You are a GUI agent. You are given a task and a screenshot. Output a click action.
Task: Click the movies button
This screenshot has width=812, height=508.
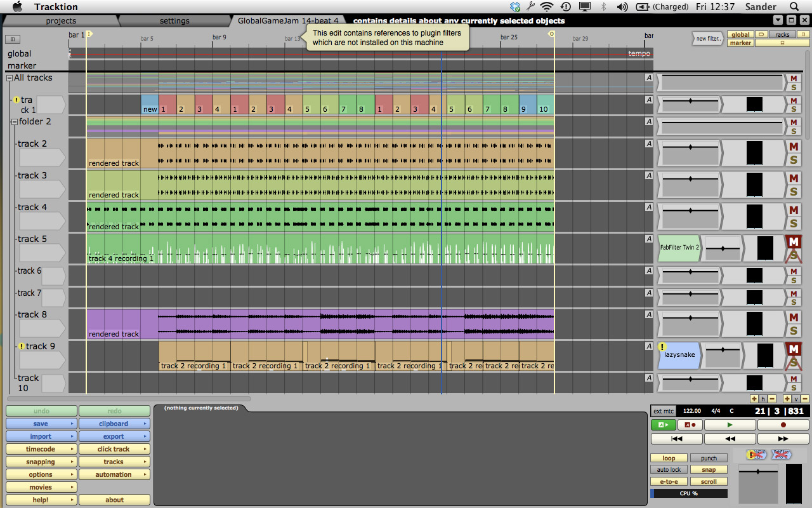coord(41,487)
